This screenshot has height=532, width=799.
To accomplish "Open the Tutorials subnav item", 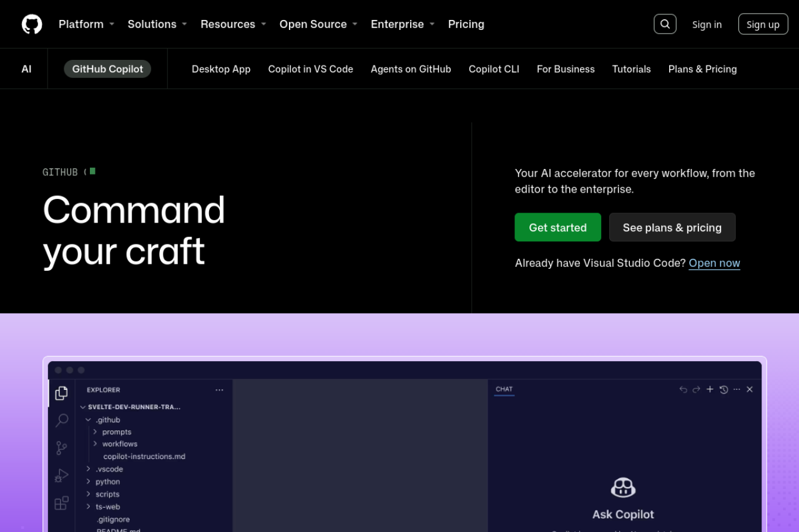I will (x=631, y=69).
